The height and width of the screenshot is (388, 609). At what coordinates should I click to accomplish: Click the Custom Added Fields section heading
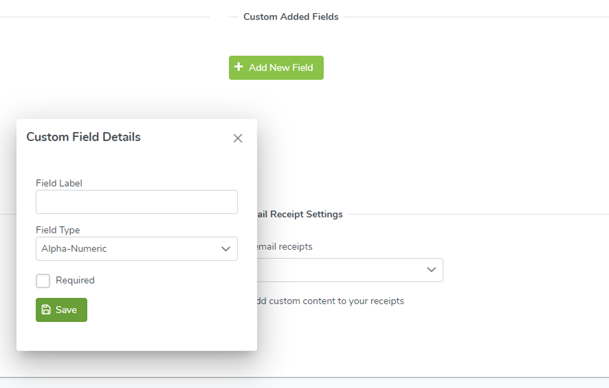[x=291, y=17]
